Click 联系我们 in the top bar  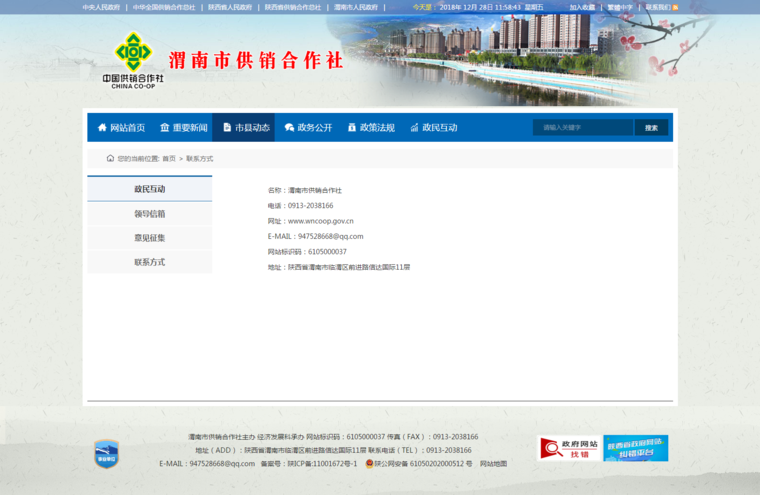(658, 7)
